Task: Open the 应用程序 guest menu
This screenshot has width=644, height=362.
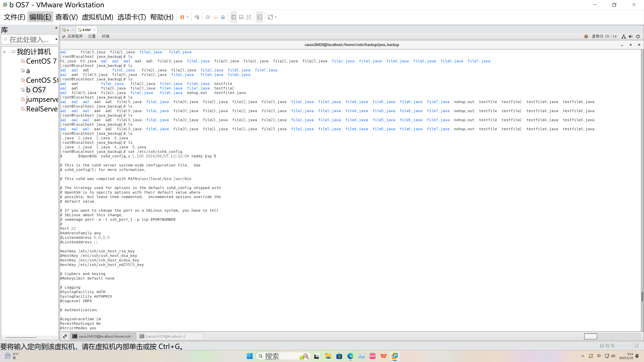Action: (x=75, y=36)
